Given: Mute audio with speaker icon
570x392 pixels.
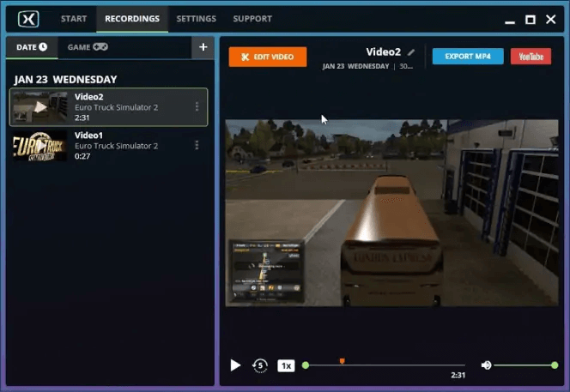Looking at the screenshot, I should point(486,365).
